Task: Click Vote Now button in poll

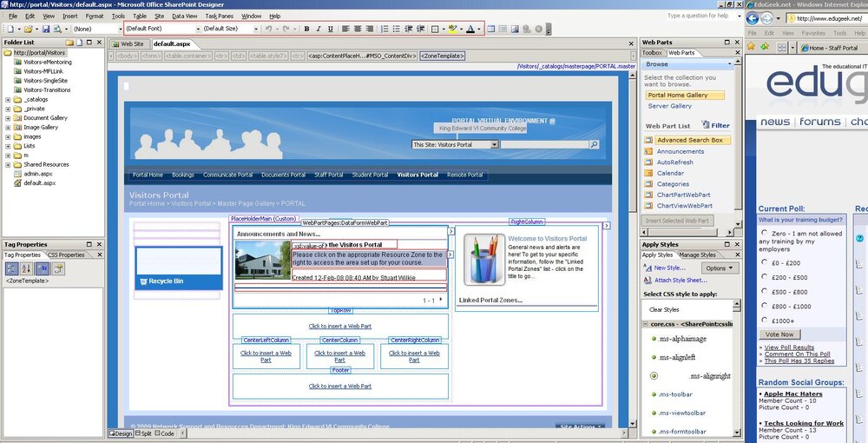Action: click(779, 334)
